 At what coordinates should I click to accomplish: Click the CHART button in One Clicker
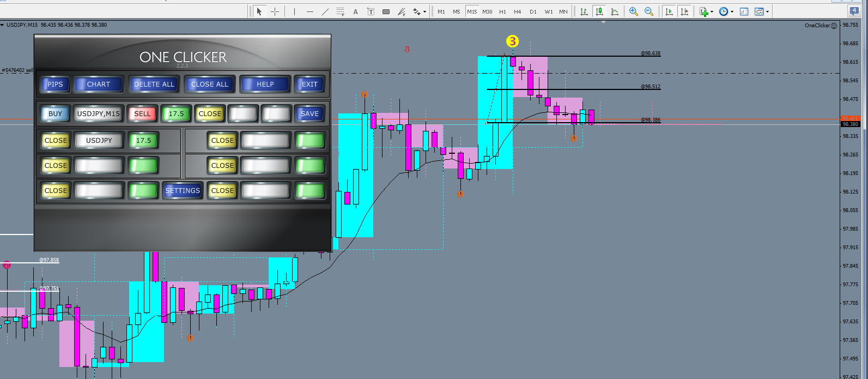[x=99, y=84]
